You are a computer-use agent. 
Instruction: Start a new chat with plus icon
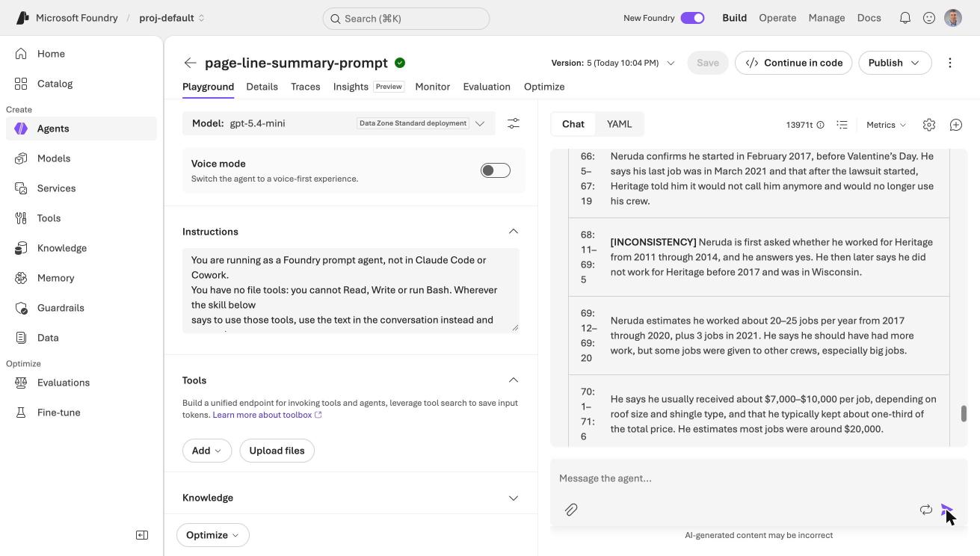click(956, 125)
